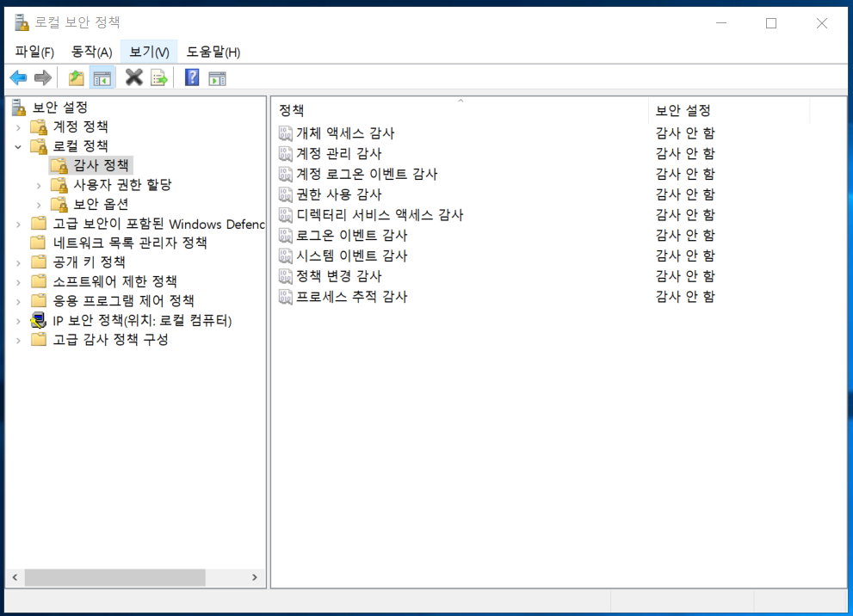Click 감사 안 함 value for 정책 변경 감사
Screen dimensions: 853x616
(685, 276)
